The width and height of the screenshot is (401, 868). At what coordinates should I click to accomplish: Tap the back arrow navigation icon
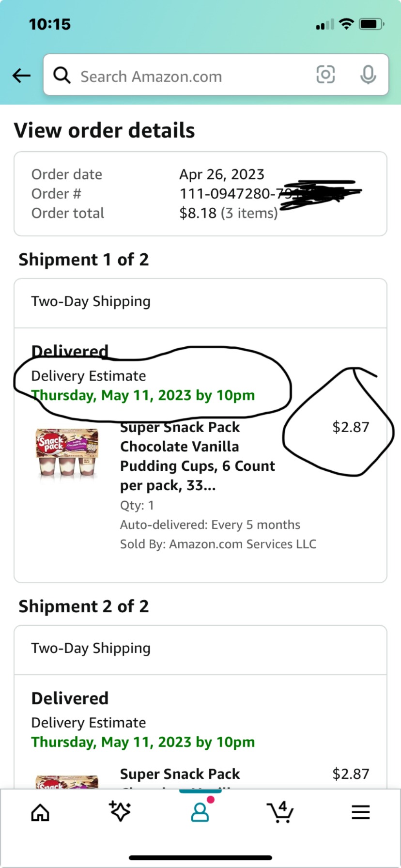click(x=21, y=76)
